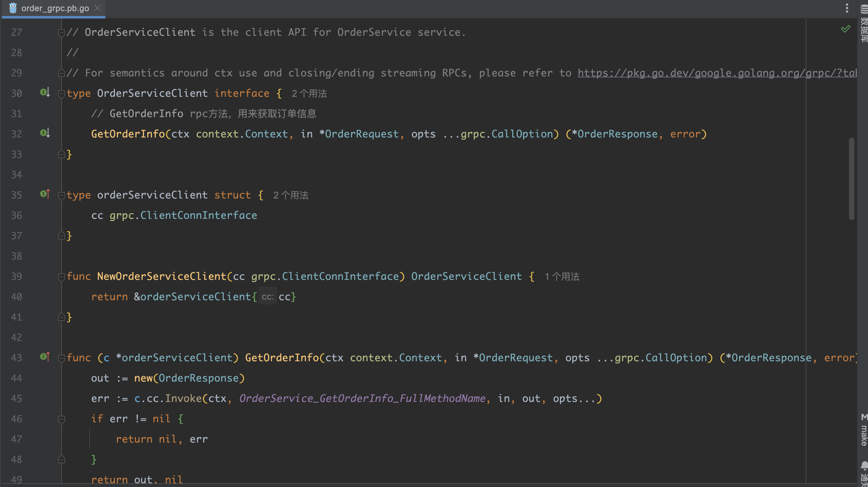Open the editor tabs more options menu
The image size is (868, 487).
pos(847,8)
